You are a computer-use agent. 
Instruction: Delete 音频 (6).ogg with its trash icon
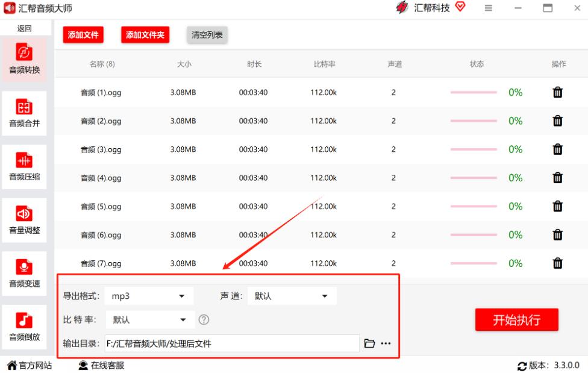click(558, 234)
